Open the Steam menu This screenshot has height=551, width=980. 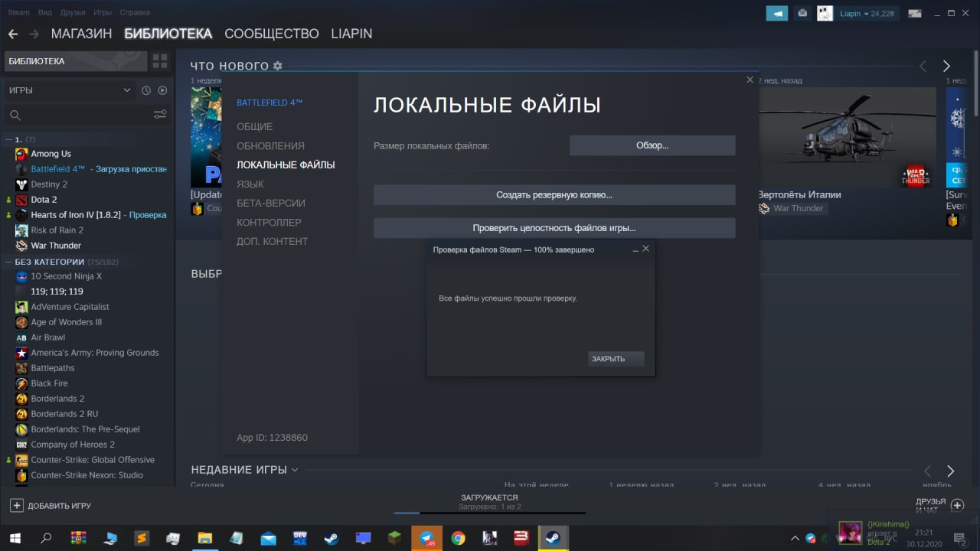click(x=18, y=12)
